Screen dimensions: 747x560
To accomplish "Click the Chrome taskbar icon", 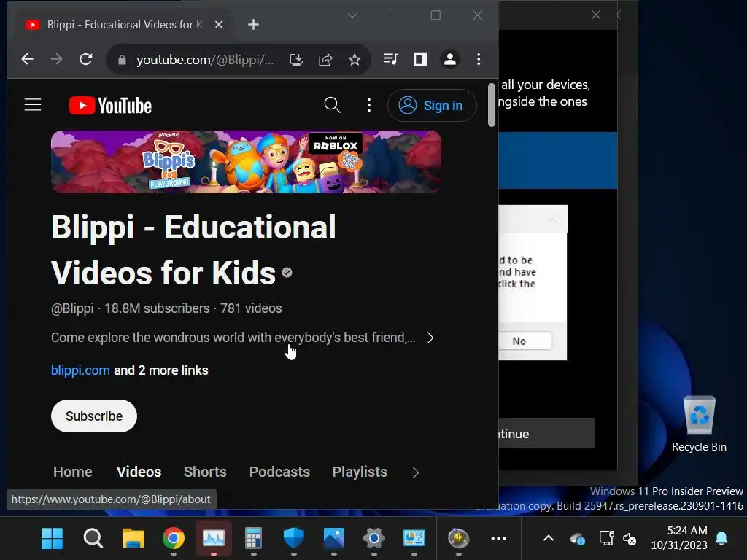I will coord(174,539).
